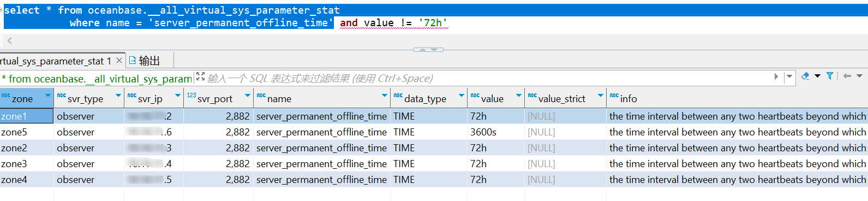Open the dropdown next to the eraser icon
The height and width of the screenshot is (201, 868).
(817, 76)
